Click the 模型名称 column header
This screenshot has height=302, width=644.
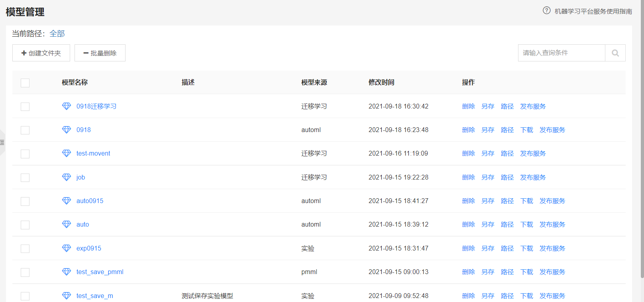pyautogui.click(x=75, y=82)
